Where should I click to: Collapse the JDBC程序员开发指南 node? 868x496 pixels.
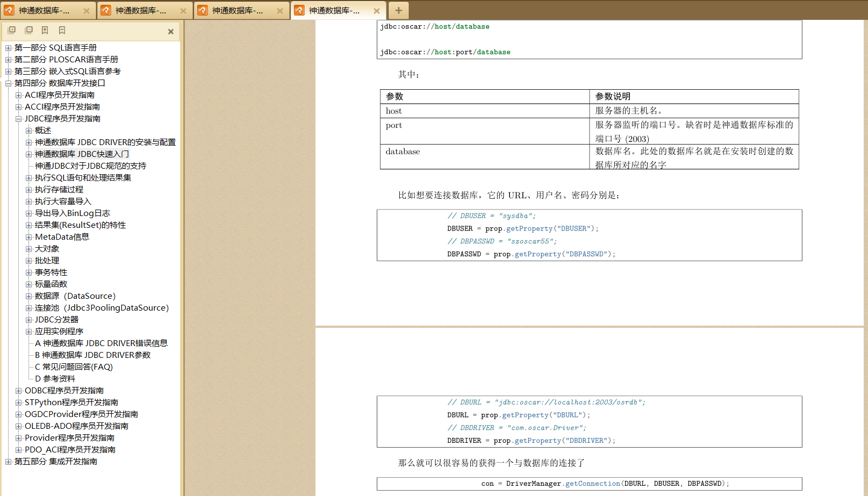click(x=18, y=119)
